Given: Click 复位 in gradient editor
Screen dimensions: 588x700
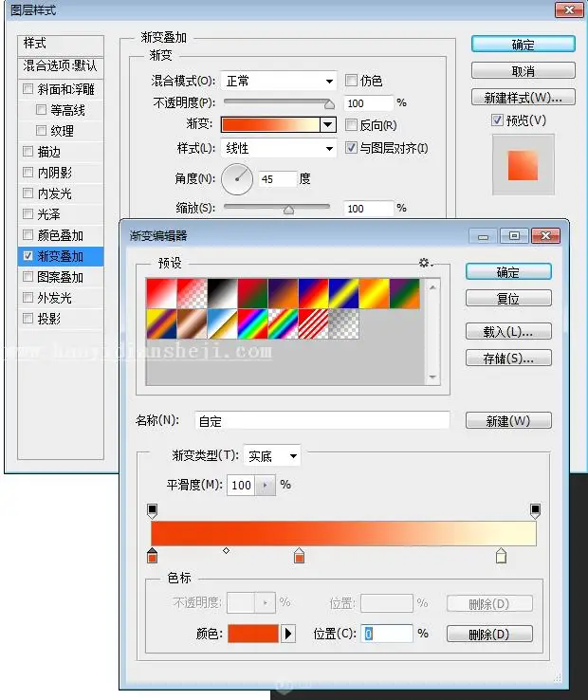Looking at the screenshot, I should coord(508,298).
